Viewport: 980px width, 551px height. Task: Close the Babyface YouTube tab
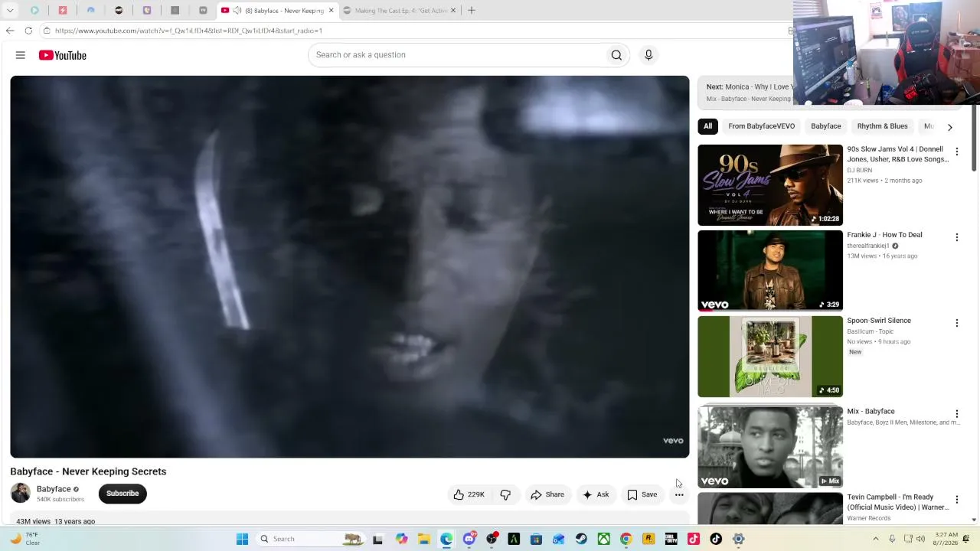pyautogui.click(x=331, y=11)
